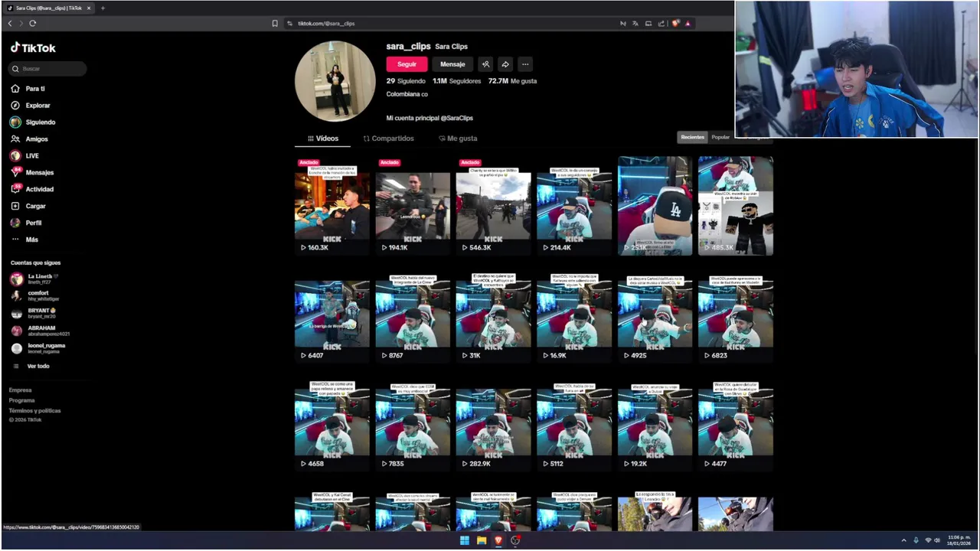Viewport: 980px width, 551px height.
Task: Click the TikTok logo
Action: point(33,47)
